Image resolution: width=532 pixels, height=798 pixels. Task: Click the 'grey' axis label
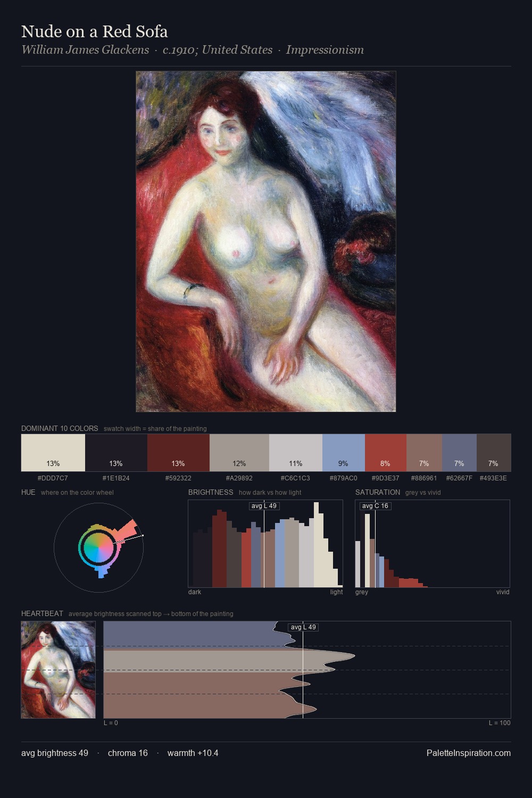coord(362,592)
